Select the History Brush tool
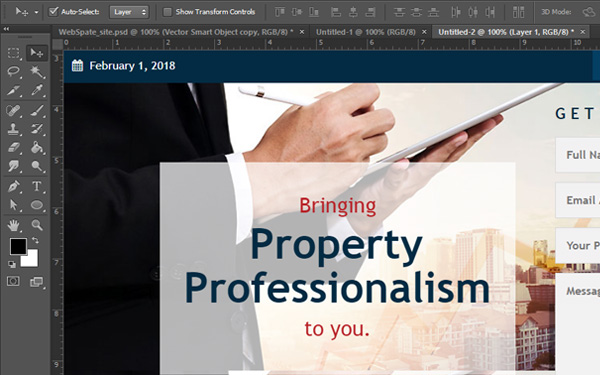Screen dimensions: 600x375 37,129
